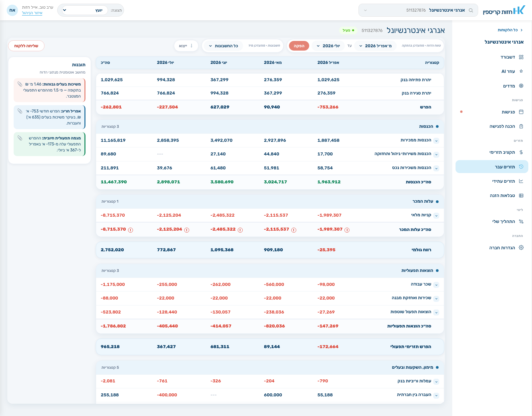Click the star icon for עוזר AI
The width and height of the screenshot is (532, 416).
(521, 71)
